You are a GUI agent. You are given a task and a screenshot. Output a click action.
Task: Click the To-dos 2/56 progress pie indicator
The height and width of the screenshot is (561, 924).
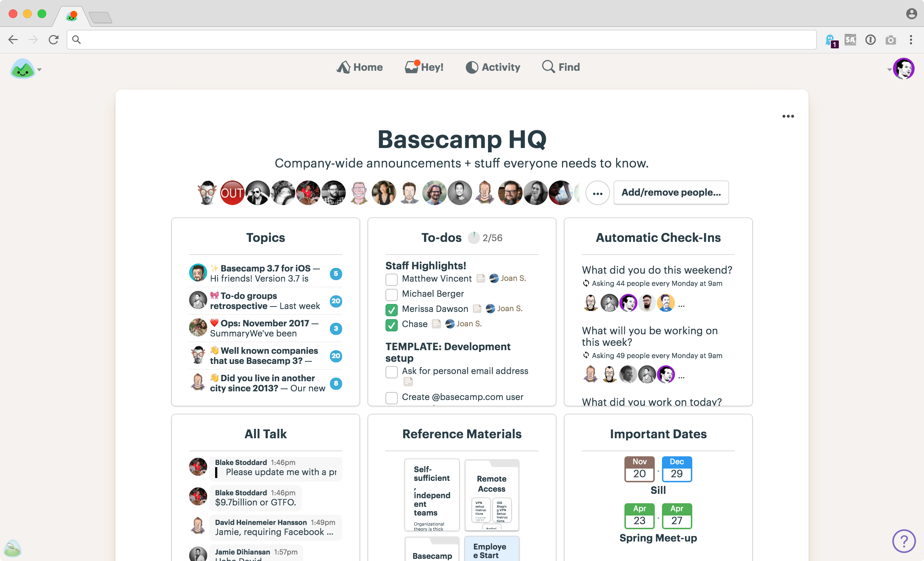(x=474, y=238)
